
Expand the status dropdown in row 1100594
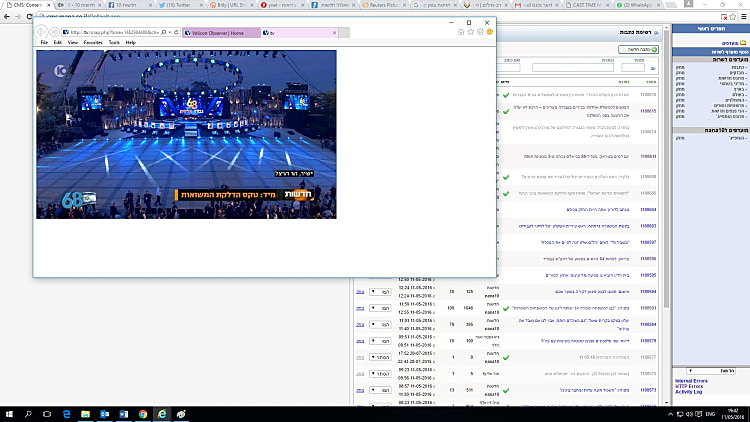380,292
